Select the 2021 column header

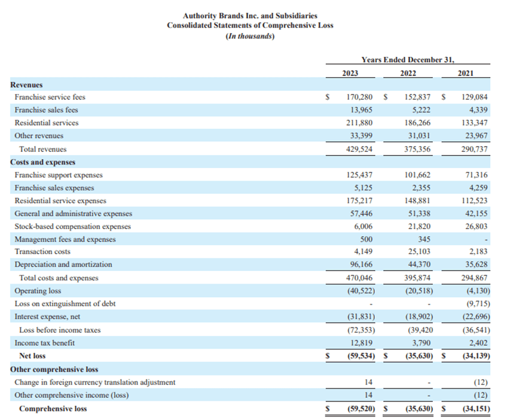tap(465, 73)
